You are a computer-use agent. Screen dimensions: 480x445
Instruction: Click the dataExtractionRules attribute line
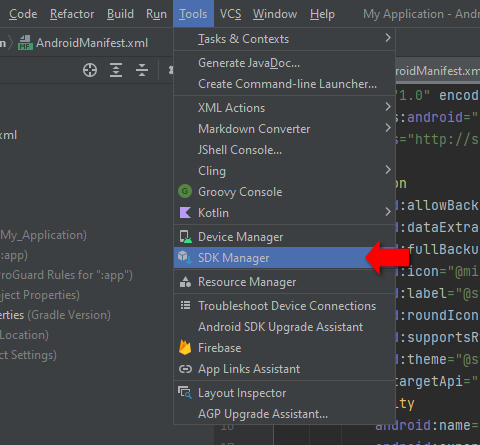pos(438,228)
